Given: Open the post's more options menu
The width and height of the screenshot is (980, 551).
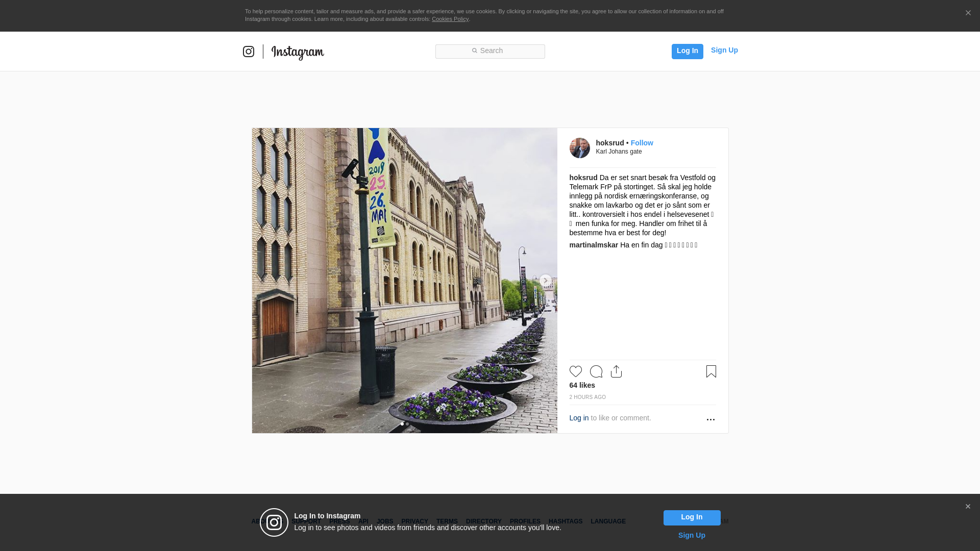Looking at the screenshot, I should [710, 419].
